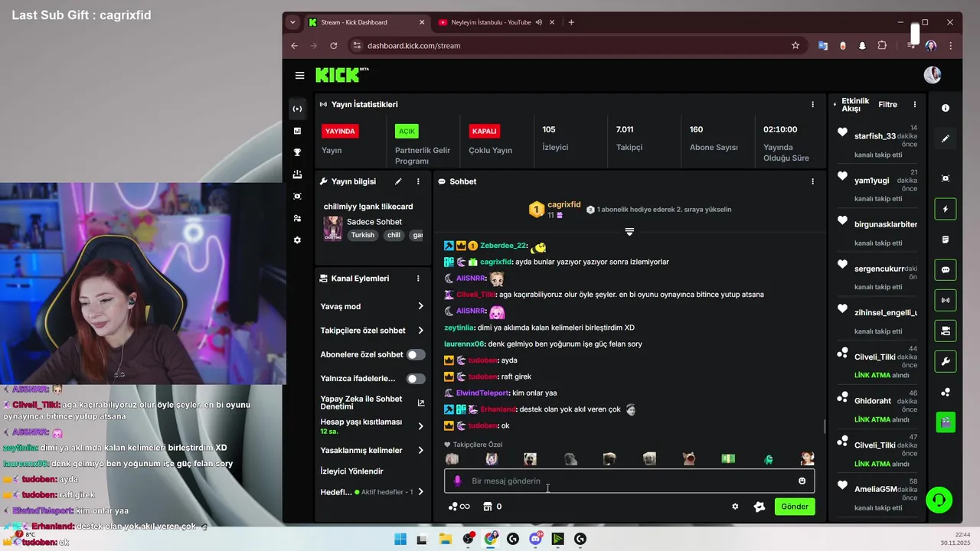Click the Filtre button in activity feed
Viewport: 980px width, 551px height.
887,104
